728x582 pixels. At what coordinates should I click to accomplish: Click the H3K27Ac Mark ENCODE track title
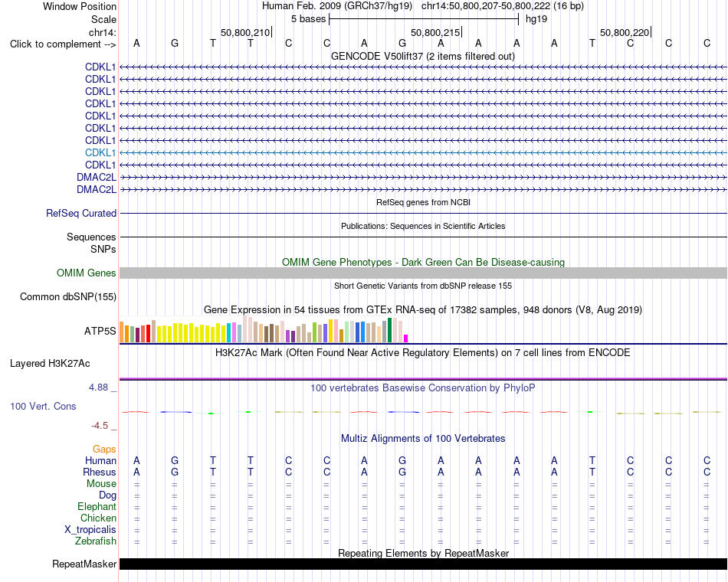(423, 353)
